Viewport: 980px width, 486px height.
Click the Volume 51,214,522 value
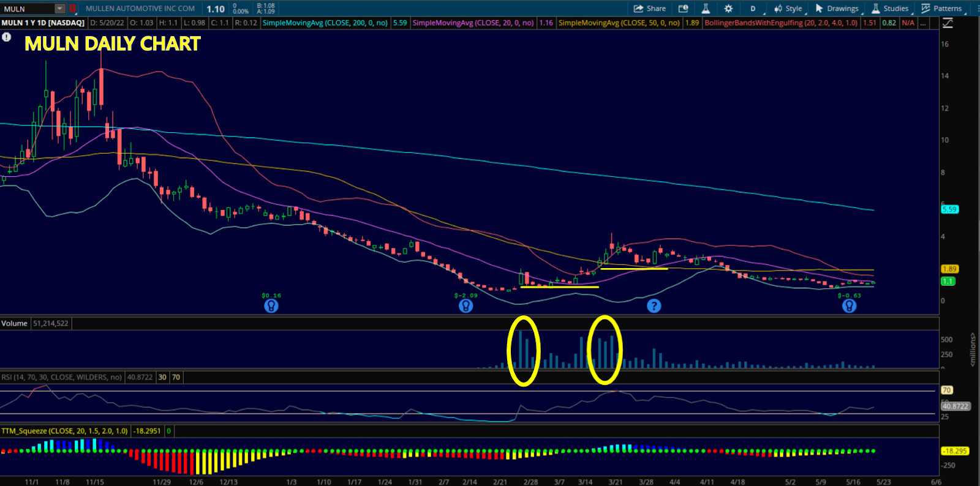(51, 323)
